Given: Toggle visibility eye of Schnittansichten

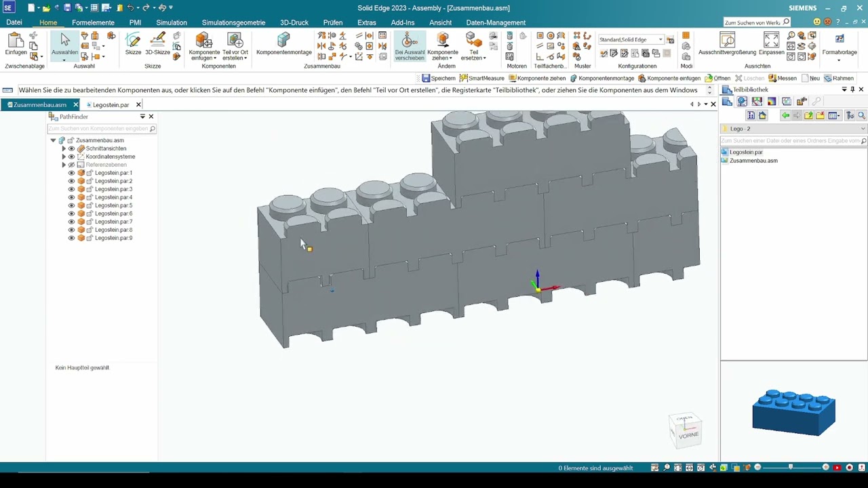Looking at the screenshot, I should pos(71,148).
